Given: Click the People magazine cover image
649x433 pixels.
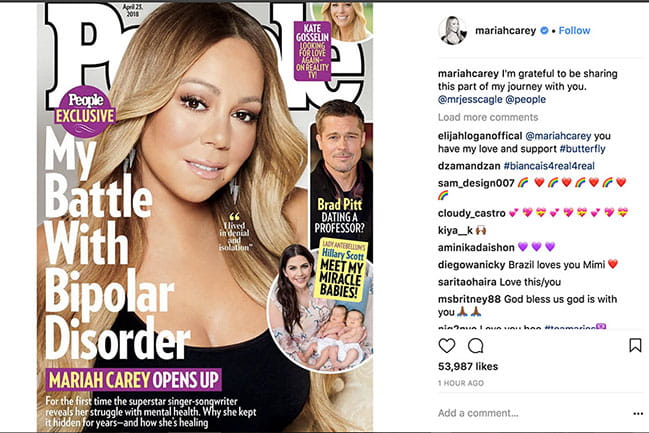Looking at the screenshot, I should tap(205, 216).
